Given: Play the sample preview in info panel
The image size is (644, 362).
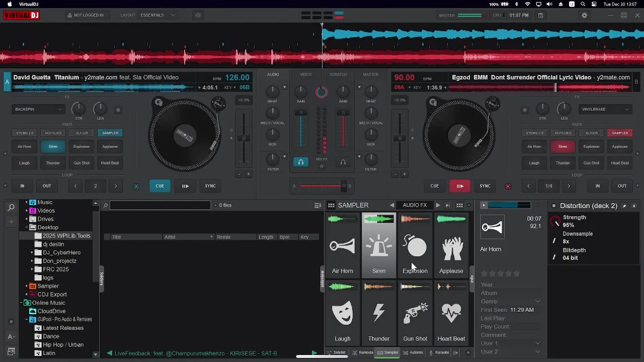Looking at the screenshot, I should tap(484, 205).
